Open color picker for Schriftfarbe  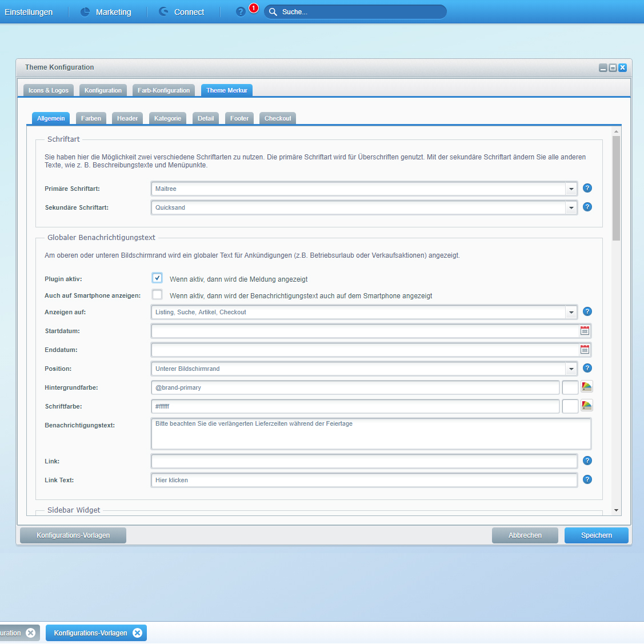587,406
